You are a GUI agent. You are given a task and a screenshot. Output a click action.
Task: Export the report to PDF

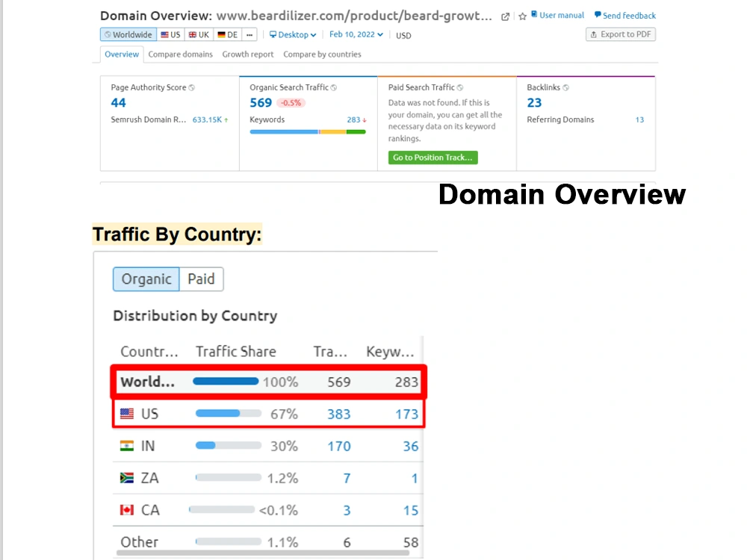click(x=621, y=34)
